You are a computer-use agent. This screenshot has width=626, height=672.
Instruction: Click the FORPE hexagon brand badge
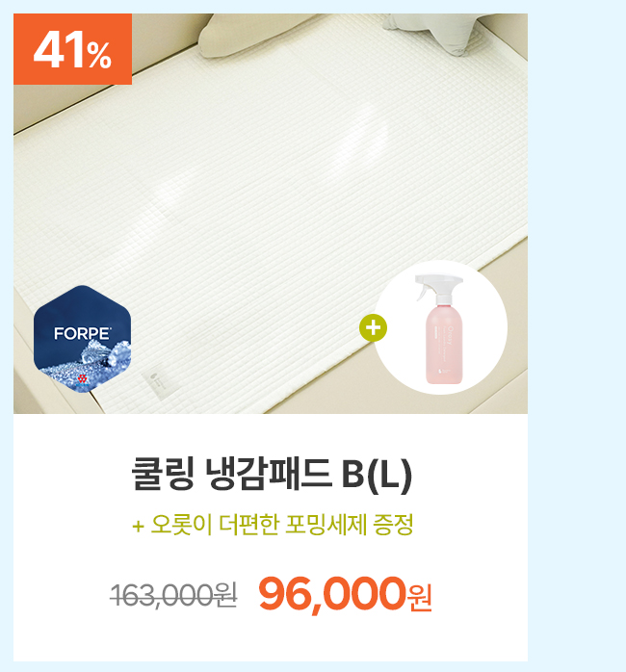pyautogui.click(x=82, y=339)
